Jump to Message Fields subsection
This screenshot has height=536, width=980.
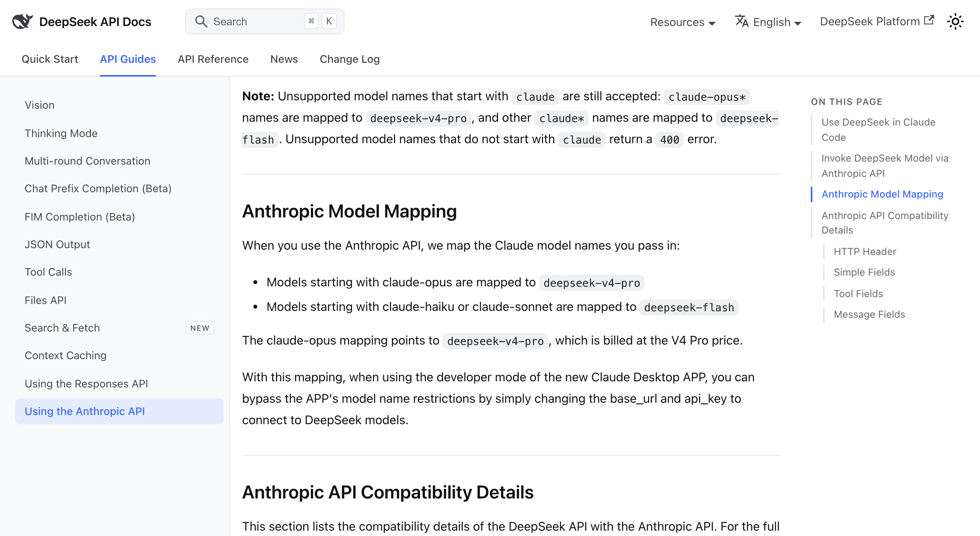pyautogui.click(x=869, y=314)
